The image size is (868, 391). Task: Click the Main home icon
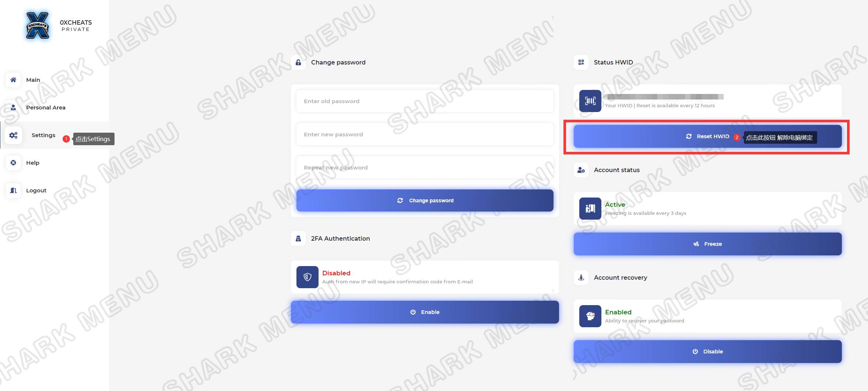tap(13, 80)
